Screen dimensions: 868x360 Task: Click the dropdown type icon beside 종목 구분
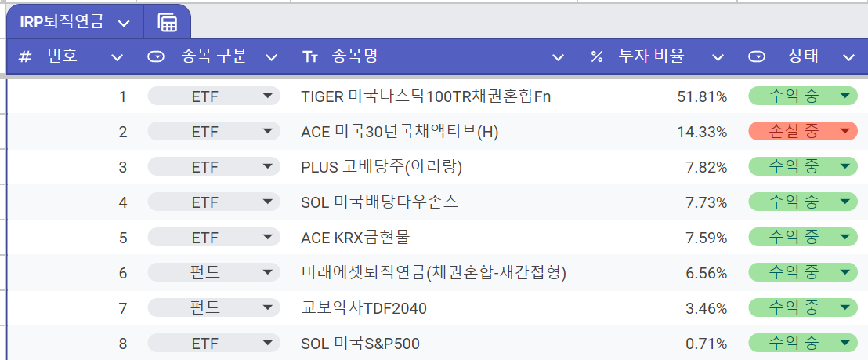click(x=157, y=56)
